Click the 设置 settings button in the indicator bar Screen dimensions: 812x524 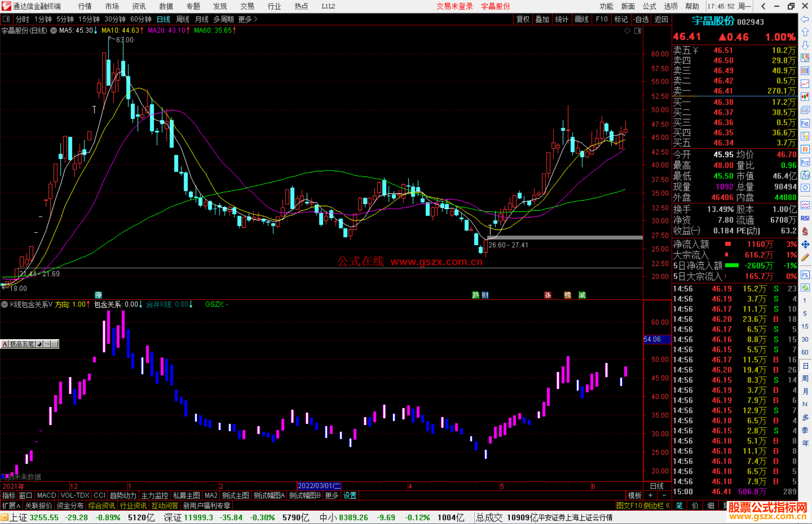[x=350, y=495]
